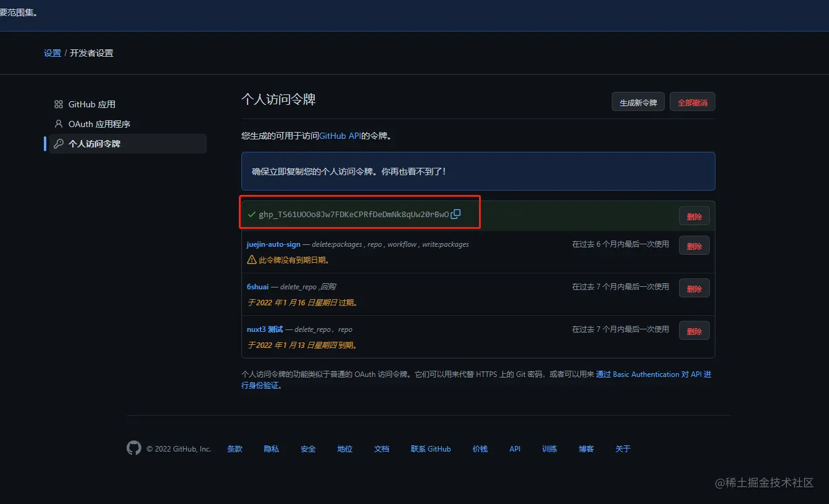
Task: Click the ghp_TS61UOOo8Jw7 token text
Action: click(354, 215)
